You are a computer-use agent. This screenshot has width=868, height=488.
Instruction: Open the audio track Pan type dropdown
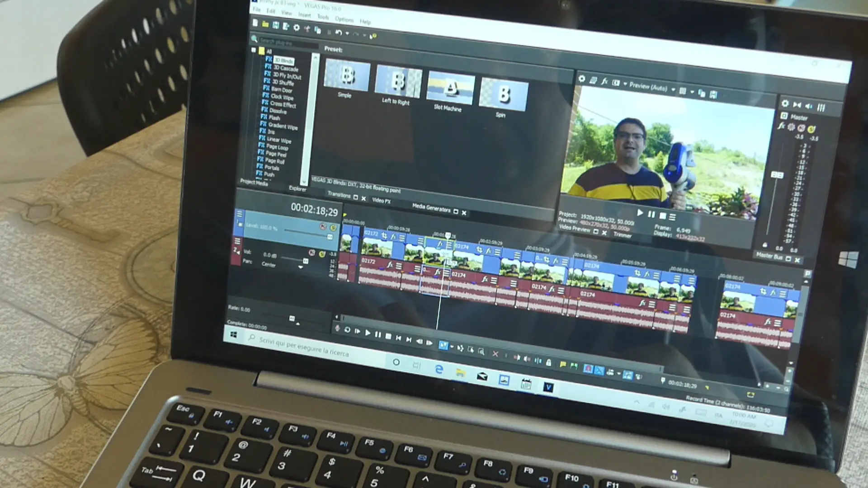(x=301, y=267)
